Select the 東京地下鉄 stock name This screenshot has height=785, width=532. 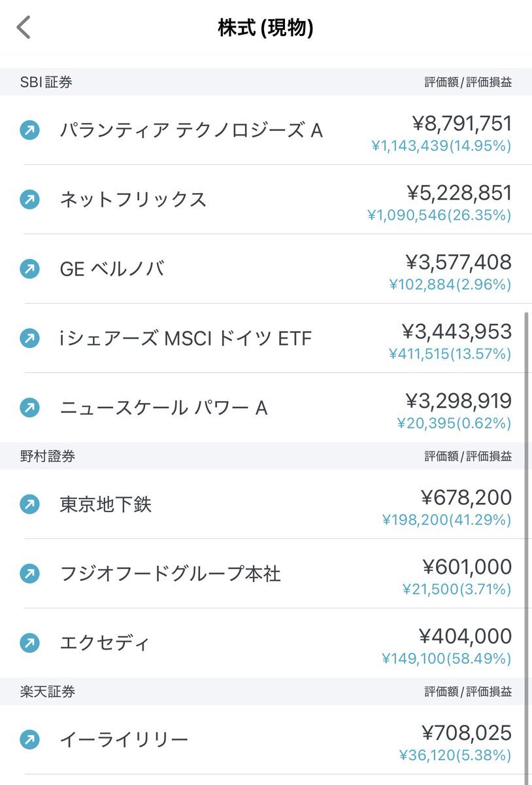(106, 505)
